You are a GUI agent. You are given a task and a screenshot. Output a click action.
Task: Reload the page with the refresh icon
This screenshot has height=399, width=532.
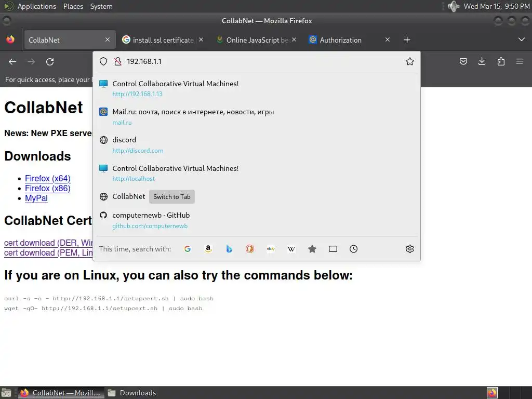tap(50, 62)
